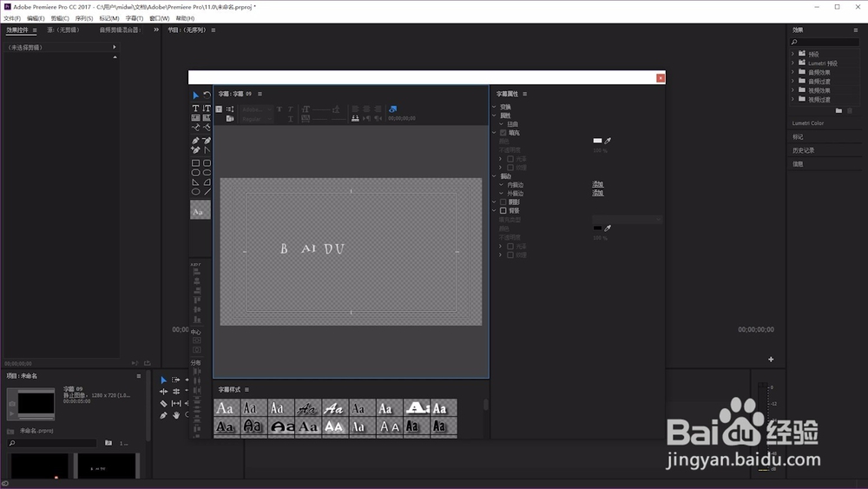Add an outer stroke
Screen dimensions: 868x489
click(598, 194)
